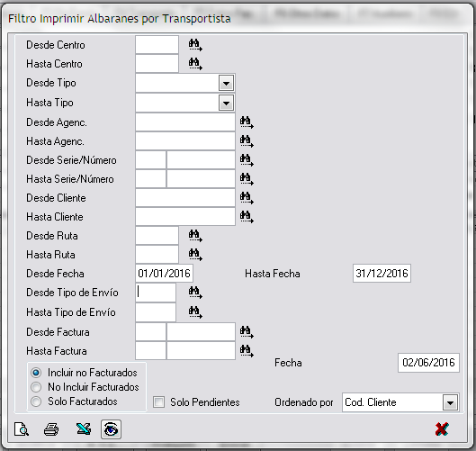The image size is (476, 451).
Task: Enable the Solo Pendientes checkbox
Action: coord(158,401)
